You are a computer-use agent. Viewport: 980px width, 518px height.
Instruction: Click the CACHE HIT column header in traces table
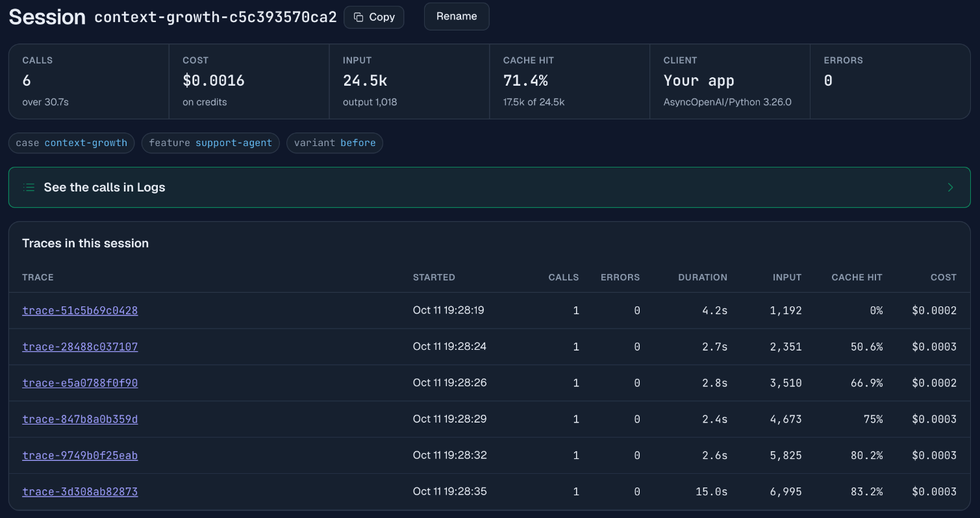pyautogui.click(x=857, y=277)
